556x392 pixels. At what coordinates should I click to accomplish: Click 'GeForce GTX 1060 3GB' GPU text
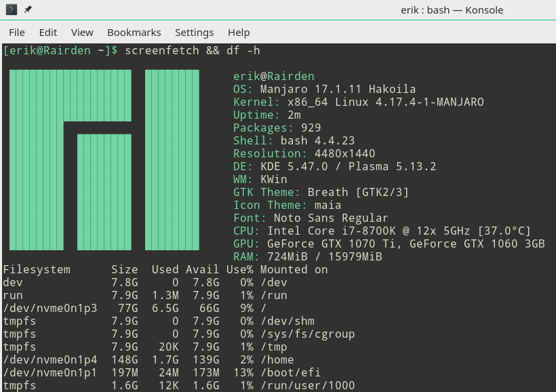coord(477,243)
